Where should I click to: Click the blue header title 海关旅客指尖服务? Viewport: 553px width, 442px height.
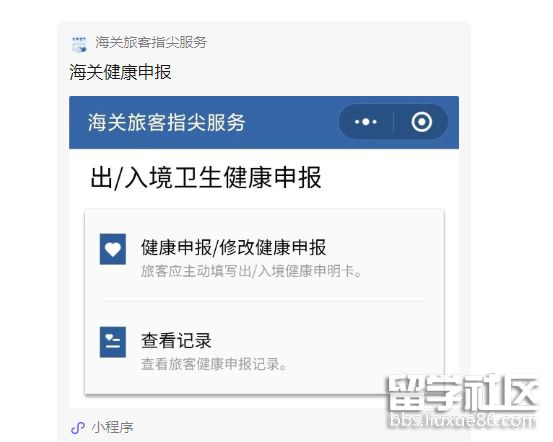point(166,122)
